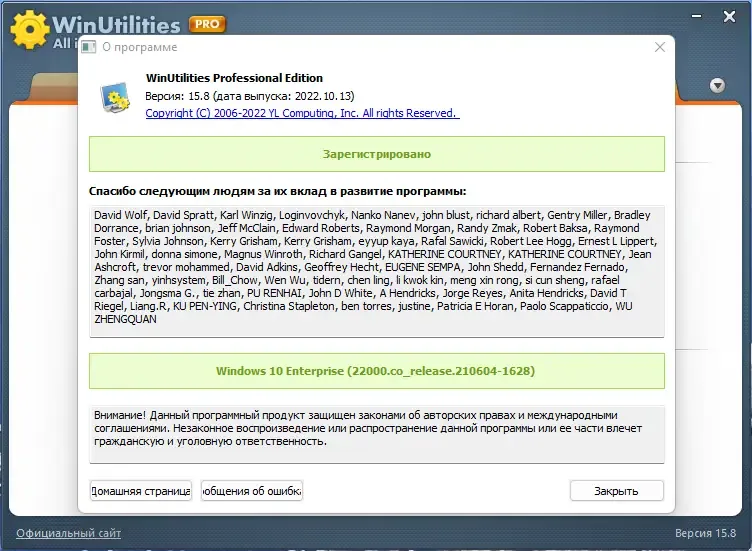Close the WinUtilities main window

pyautogui.click(x=729, y=17)
